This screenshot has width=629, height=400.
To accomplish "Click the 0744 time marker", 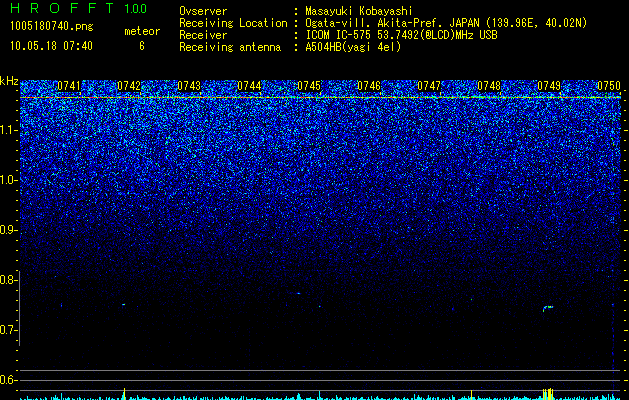I will (249, 86).
